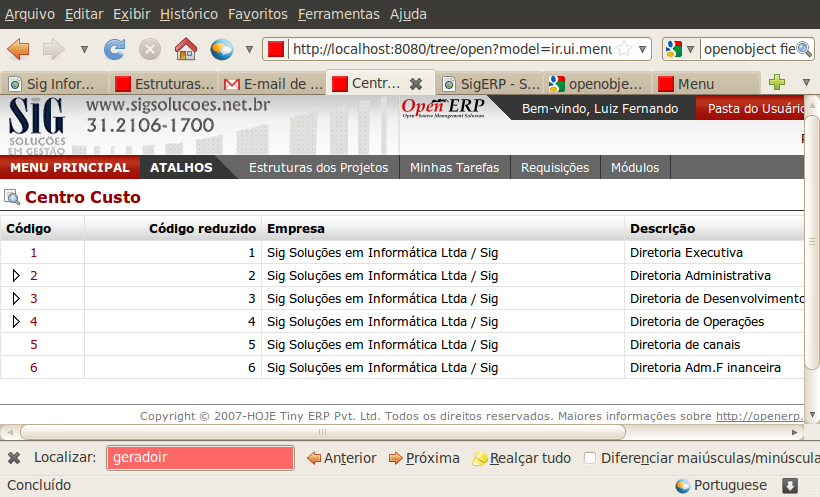This screenshot has width=820, height=497.
Task: Find the Anterior match
Action: pyautogui.click(x=341, y=458)
